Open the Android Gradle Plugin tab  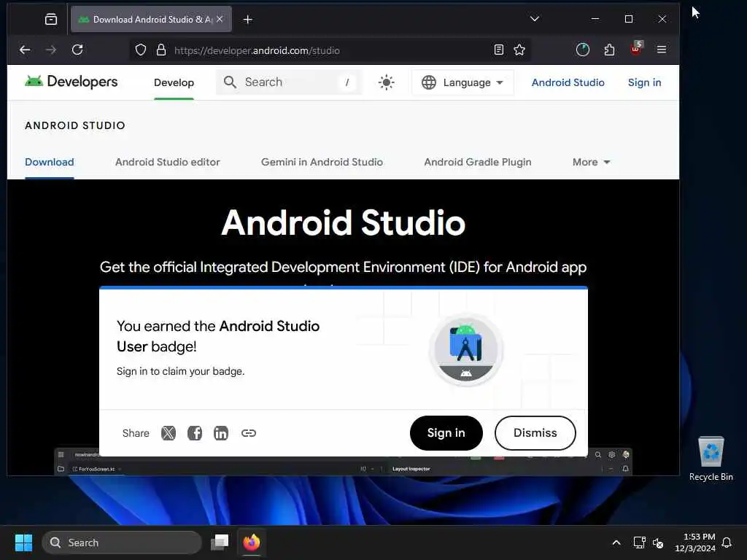(x=478, y=162)
